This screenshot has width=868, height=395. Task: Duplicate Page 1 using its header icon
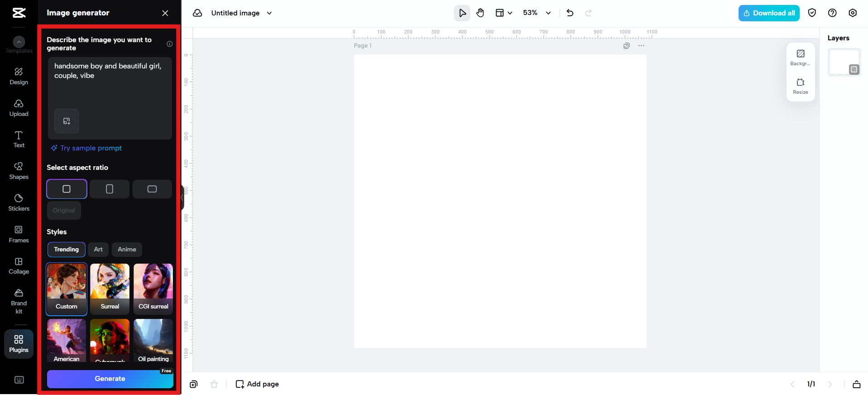coord(626,46)
